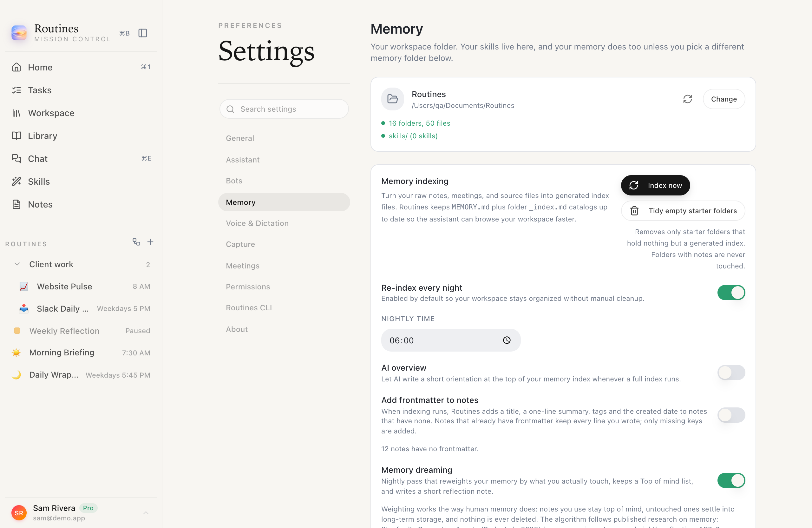
Task: Open the Assistant settings section
Action: point(284,160)
